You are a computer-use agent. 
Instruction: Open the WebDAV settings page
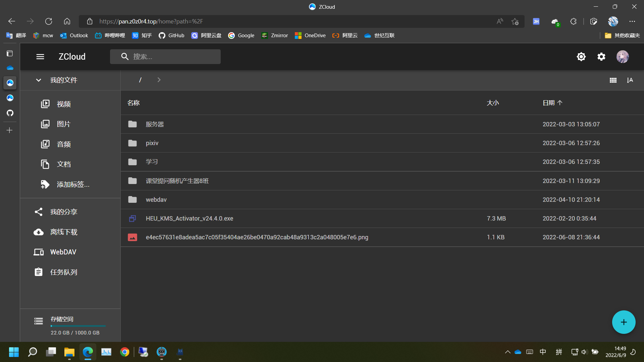tap(63, 252)
